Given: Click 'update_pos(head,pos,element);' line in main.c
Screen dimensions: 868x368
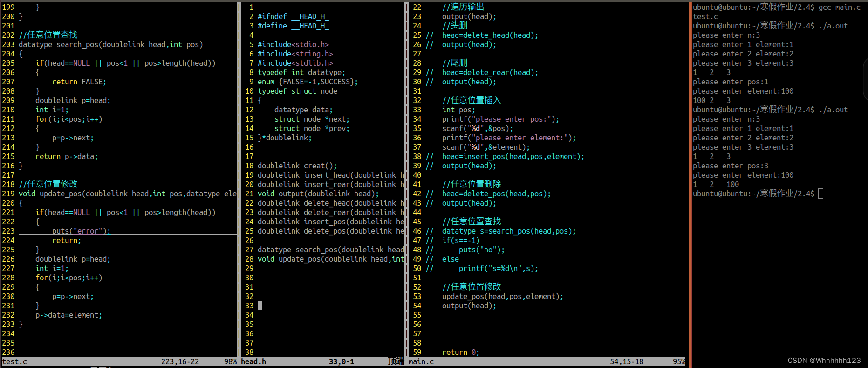Looking at the screenshot, I should pos(503,296).
